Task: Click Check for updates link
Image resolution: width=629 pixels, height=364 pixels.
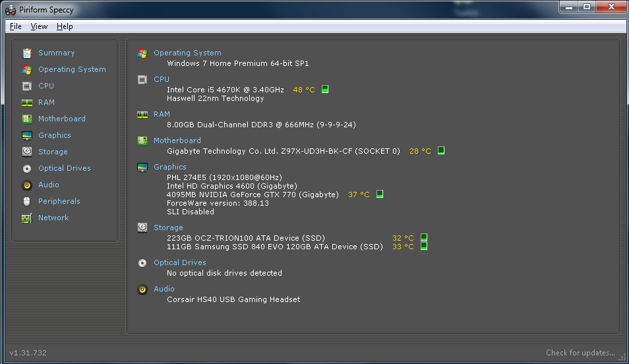Action: tap(580, 353)
